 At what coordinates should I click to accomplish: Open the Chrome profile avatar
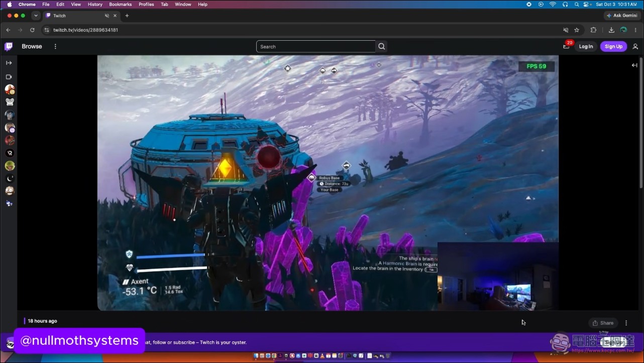[623, 30]
